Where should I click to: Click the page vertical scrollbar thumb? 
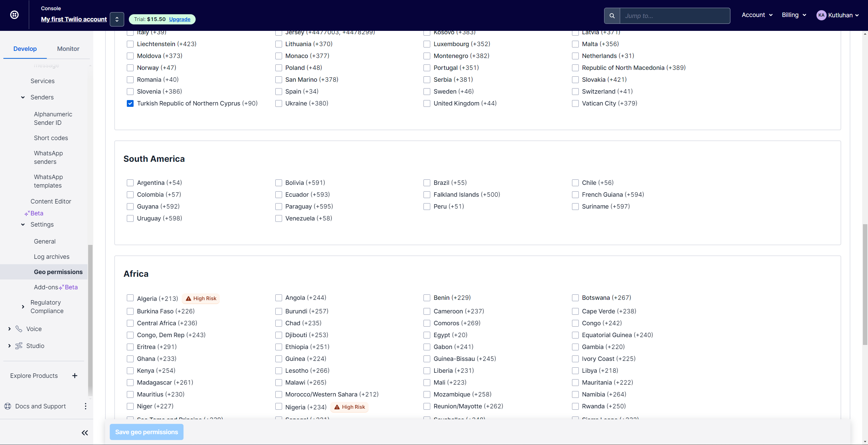[x=865, y=285]
